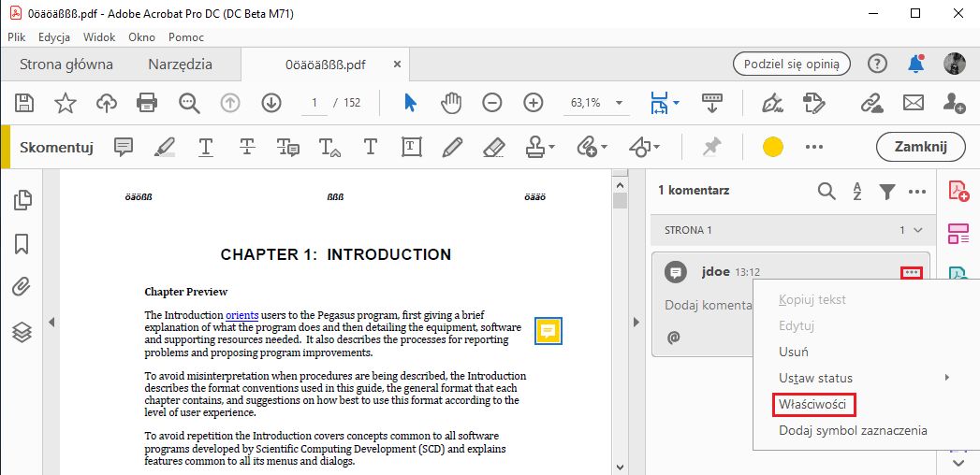Collapse the left navigation pane arrow

tap(51, 322)
